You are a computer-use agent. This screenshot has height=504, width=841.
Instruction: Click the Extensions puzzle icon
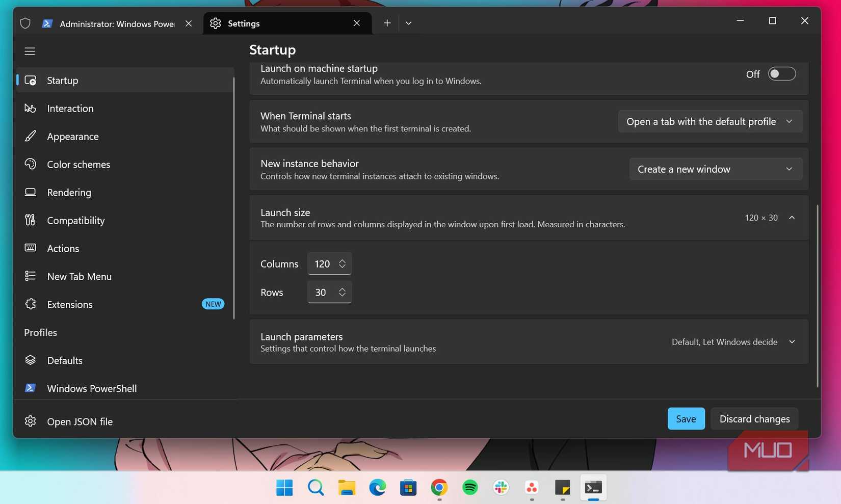pos(31,304)
